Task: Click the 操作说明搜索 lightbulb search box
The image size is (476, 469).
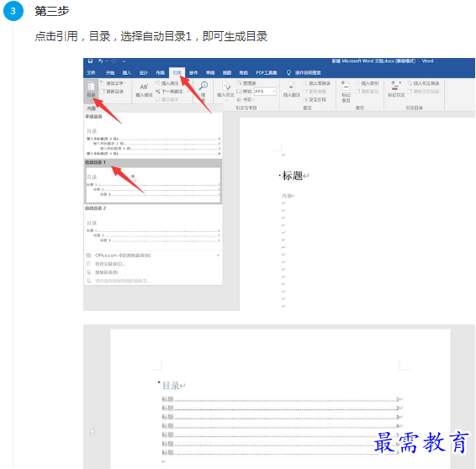Action: click(304, 73)
